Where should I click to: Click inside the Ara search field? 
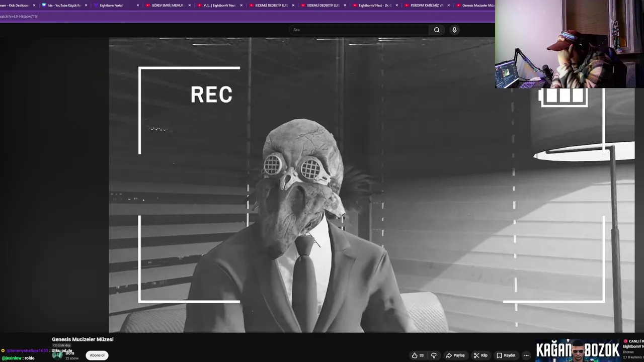359,30
